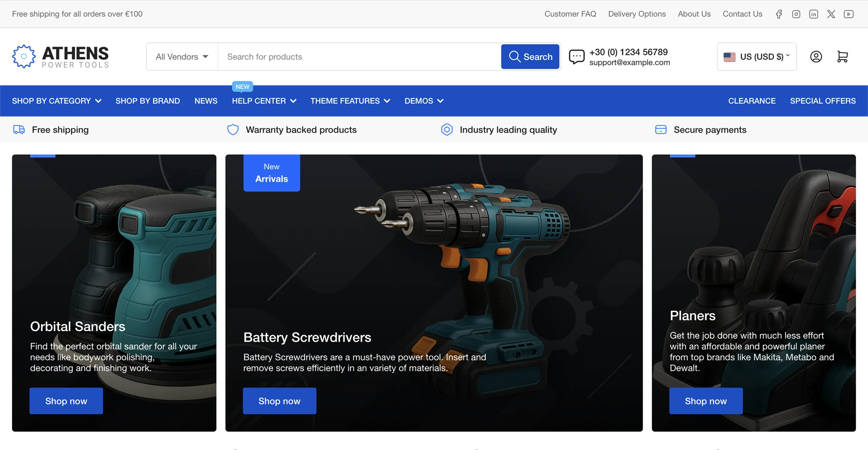The width and height of the screenshot is (868, 450).
Task: Open the LinkedIn social icon
Action: click(813, 14)
